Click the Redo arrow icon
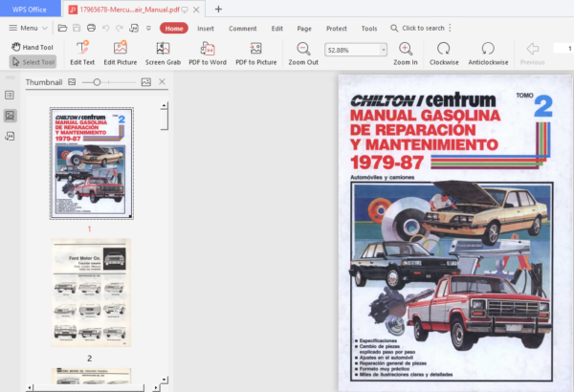The width and height of the screenshot is (574, 392). [120, 28]
